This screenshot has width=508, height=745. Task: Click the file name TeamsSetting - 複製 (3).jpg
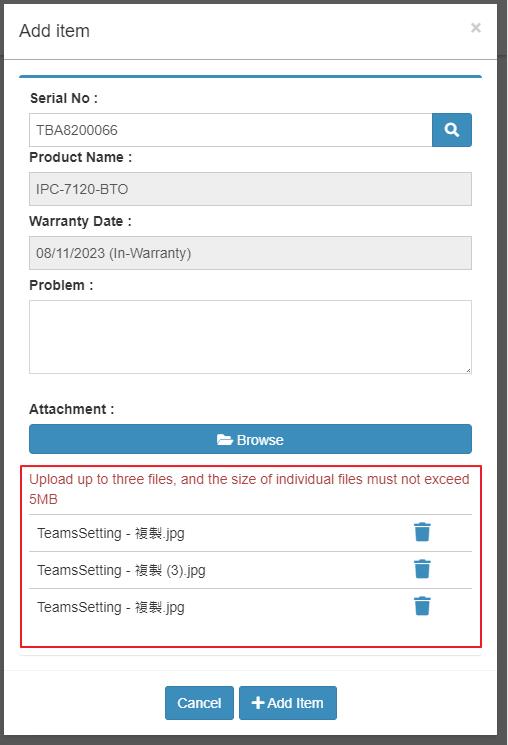tap(121, 570)
